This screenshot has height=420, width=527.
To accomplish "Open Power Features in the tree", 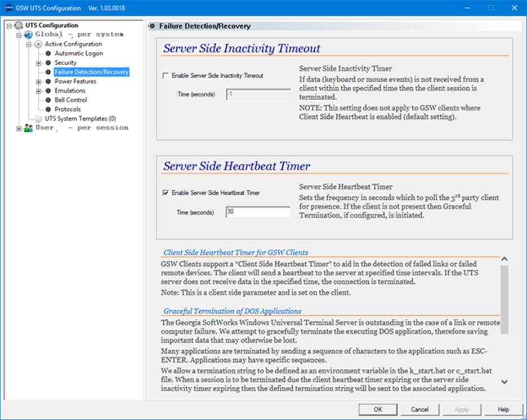I will point(75,81).
